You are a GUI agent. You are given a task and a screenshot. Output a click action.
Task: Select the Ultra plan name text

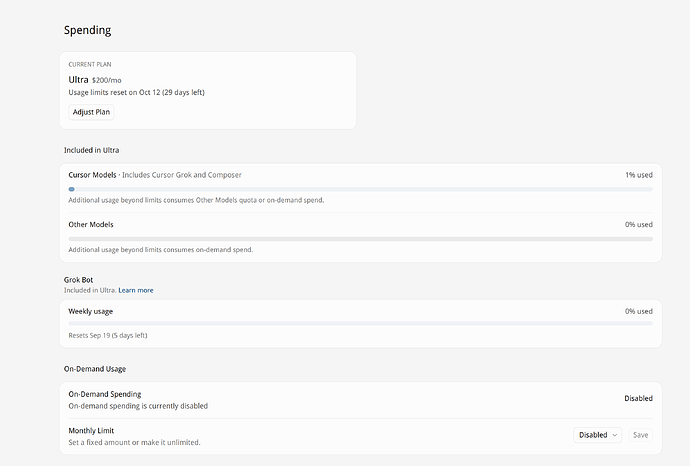click(78, 80)
